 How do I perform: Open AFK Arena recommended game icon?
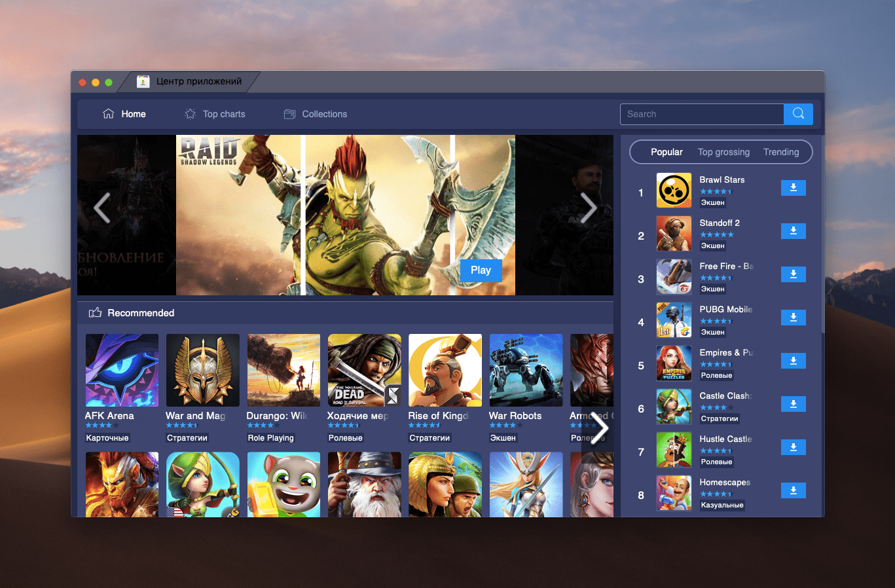pyautogui.click(x=122, y=371)
